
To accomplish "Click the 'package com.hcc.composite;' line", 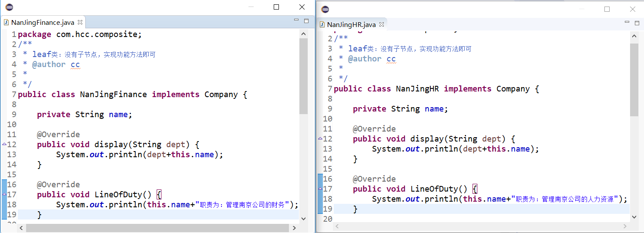I will (x=80, y=34).
